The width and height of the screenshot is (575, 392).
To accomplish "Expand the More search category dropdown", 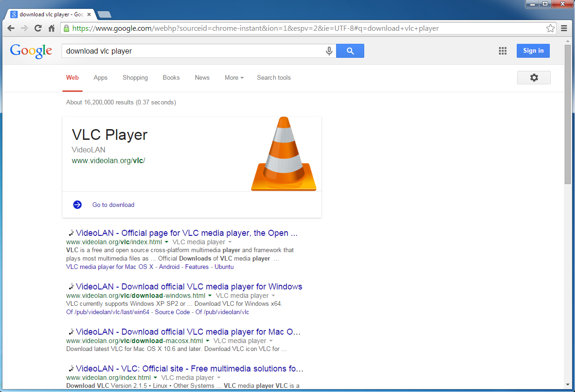I will point(234,78).
